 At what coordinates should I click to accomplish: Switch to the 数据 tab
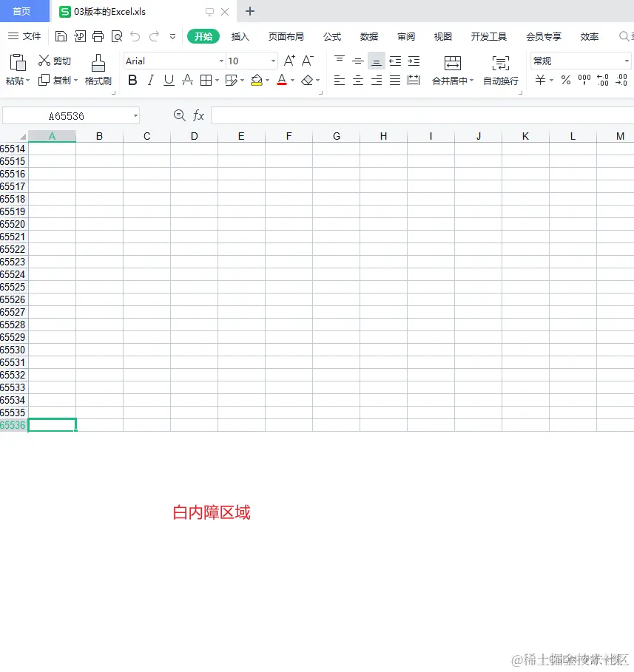tap(369, 37)
